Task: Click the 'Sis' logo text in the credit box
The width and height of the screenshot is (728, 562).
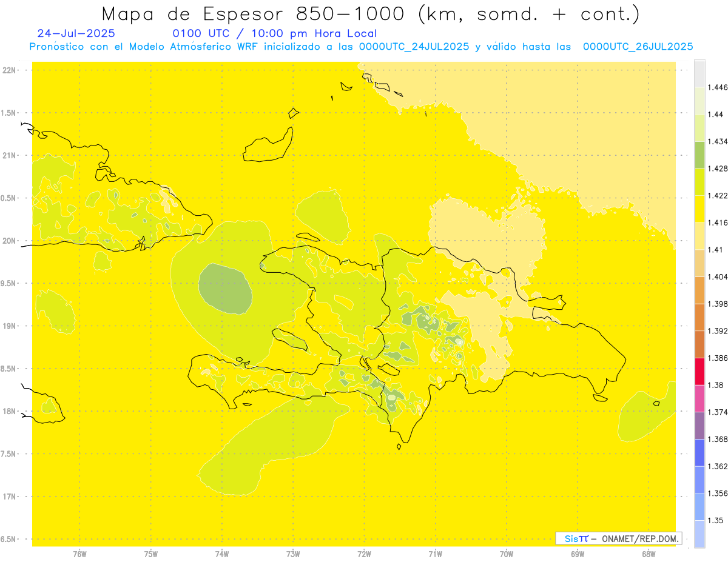Action: coord(571,538)
